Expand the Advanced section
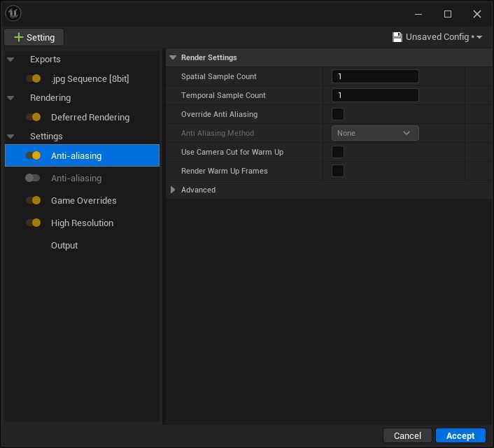 173,190
